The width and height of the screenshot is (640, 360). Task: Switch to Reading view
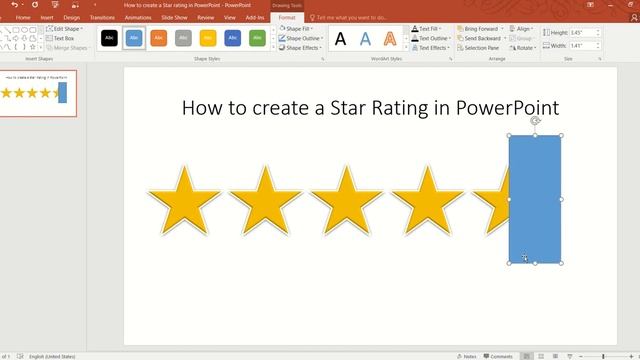coord(555,356)
